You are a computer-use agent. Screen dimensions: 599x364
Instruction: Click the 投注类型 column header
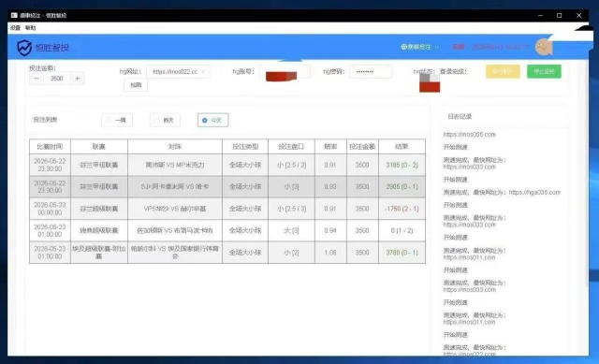click(245, 147)
